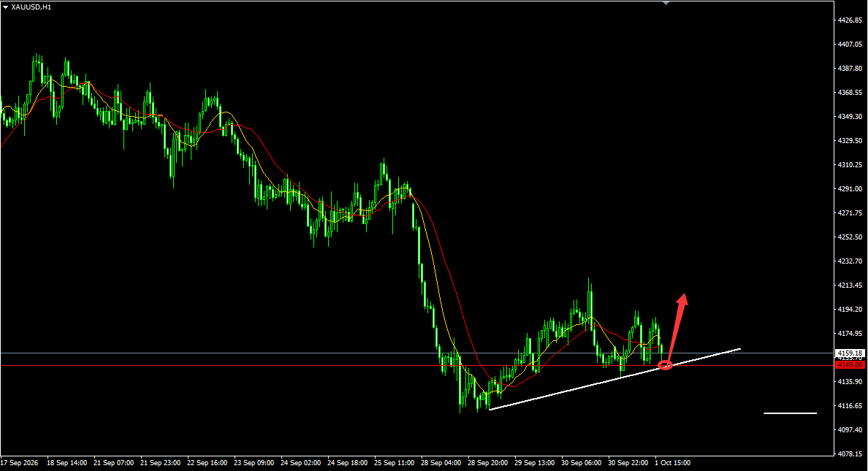Click the 4232.70 level on the price axis
Screen dimensions: 868x471
coord(850,261)
